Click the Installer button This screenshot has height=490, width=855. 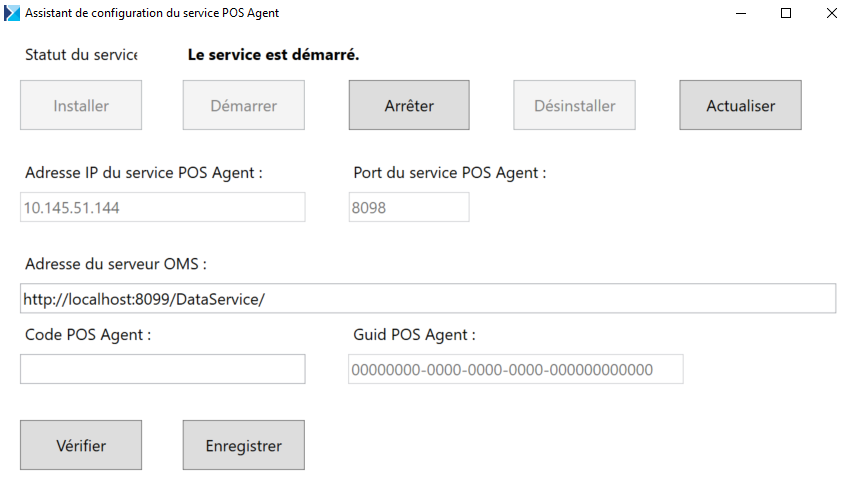coord(81,105)
